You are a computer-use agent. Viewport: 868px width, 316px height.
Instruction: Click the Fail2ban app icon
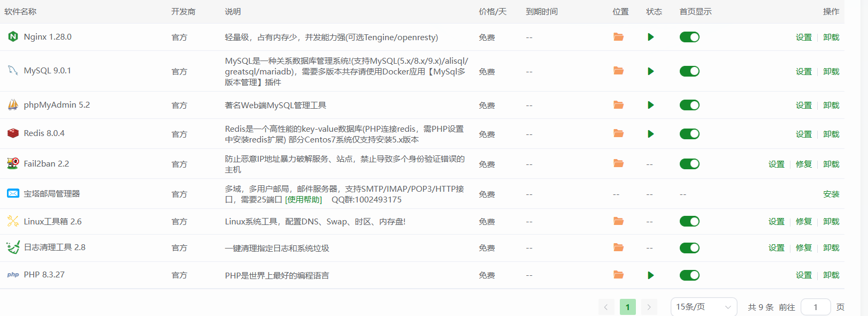13,164
